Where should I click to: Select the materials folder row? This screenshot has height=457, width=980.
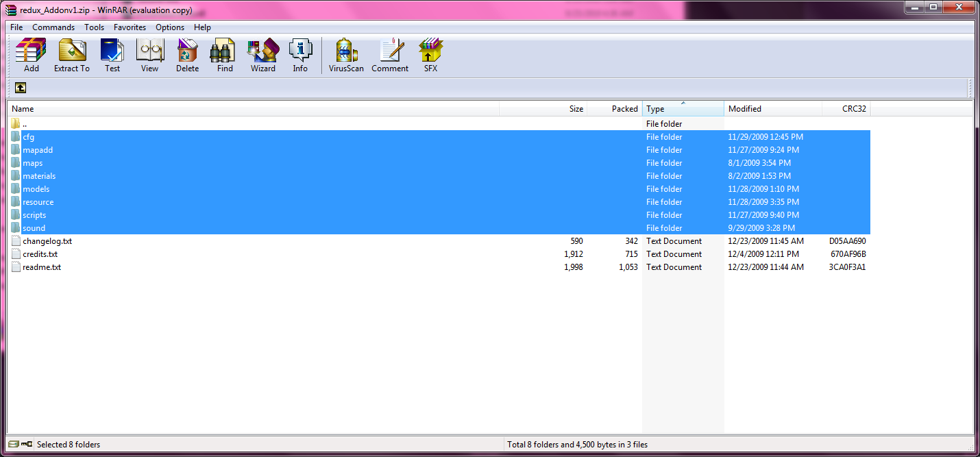click(x=39, y=176)
